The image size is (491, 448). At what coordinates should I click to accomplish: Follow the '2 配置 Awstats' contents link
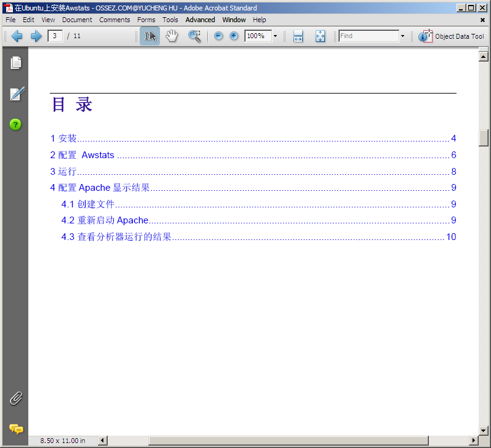pos(253,154)
